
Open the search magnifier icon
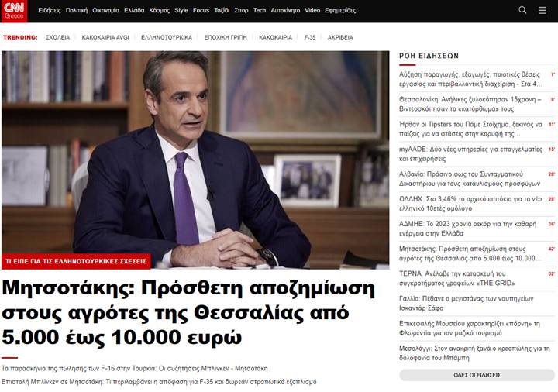click(522, 10)
